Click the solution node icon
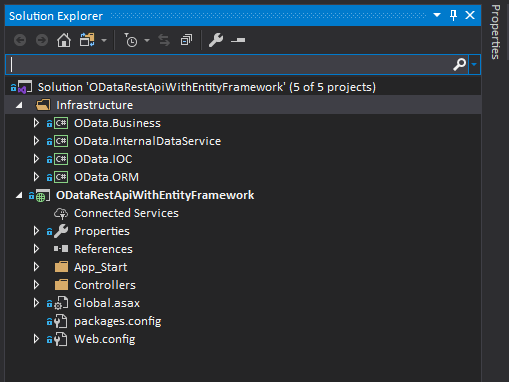Image resolution: width=509 pixels, height=382 pixels. tap(25, 87)
